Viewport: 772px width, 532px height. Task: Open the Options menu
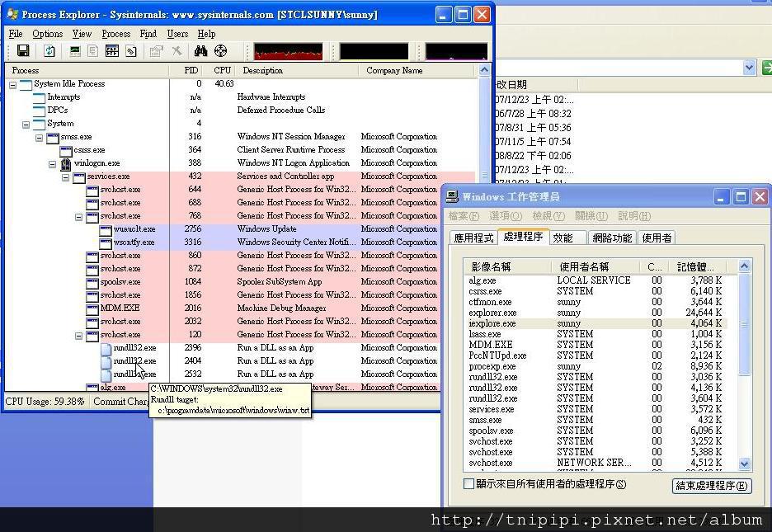coord(48,34)
